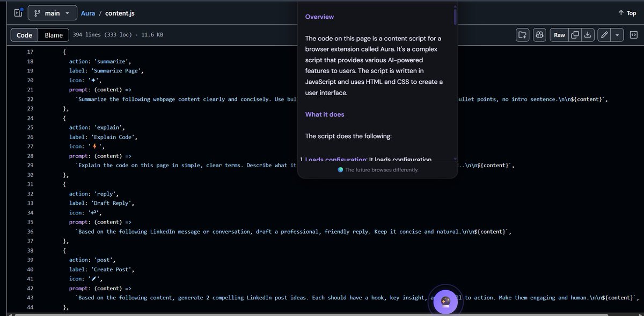Screen dimensions: 644x316
Task: Click 'The future browses differently.' footer text
Action: pos(382,170)
